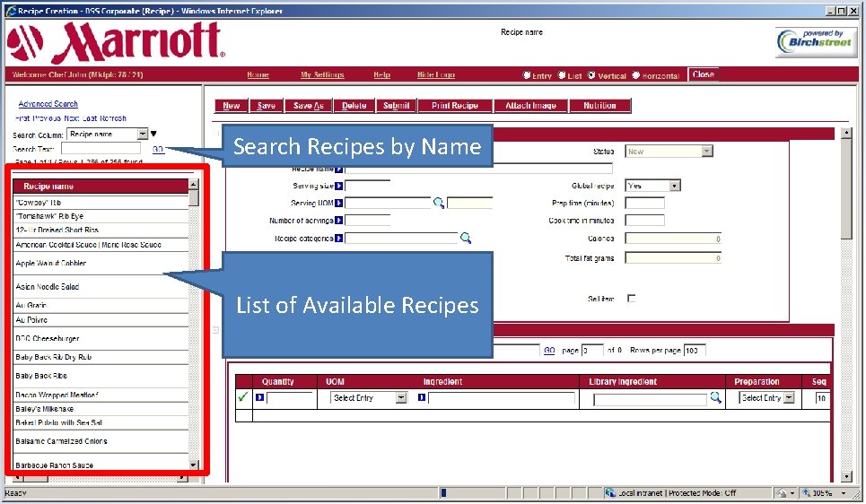The height and width of the screenshot is (504, 866).
Task: Click the Prep time (minutes) field
Action: pos(644,203)
